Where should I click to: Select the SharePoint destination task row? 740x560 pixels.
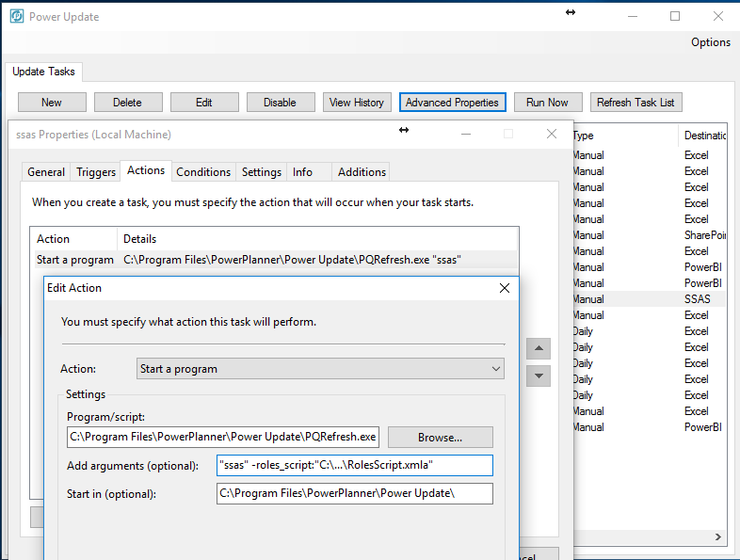coord(651,235)
